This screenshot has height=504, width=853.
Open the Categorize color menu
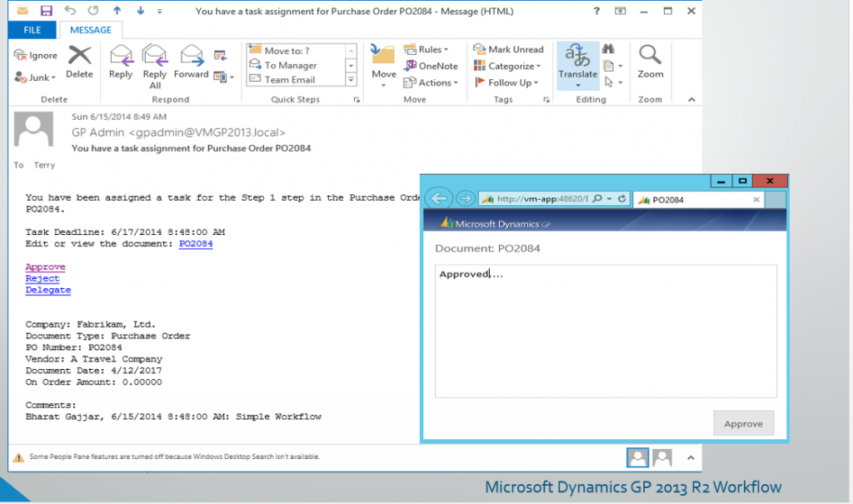pos(507,66)
